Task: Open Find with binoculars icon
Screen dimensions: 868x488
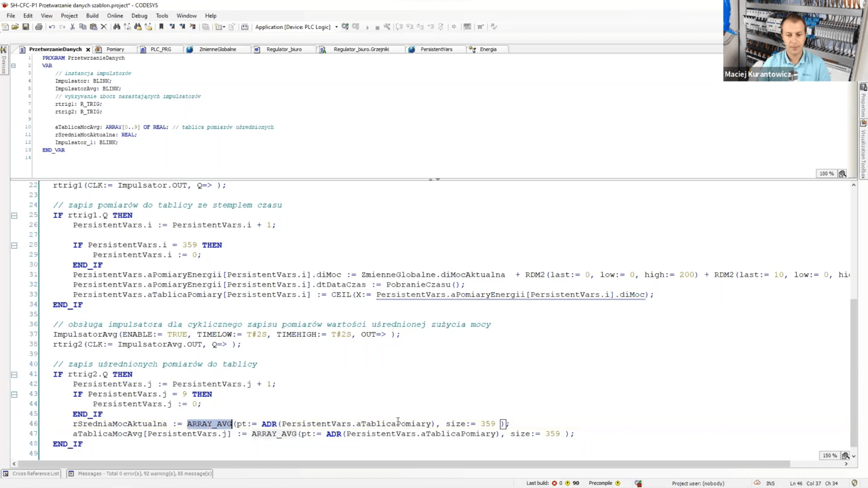Action: tap(117, 27)
